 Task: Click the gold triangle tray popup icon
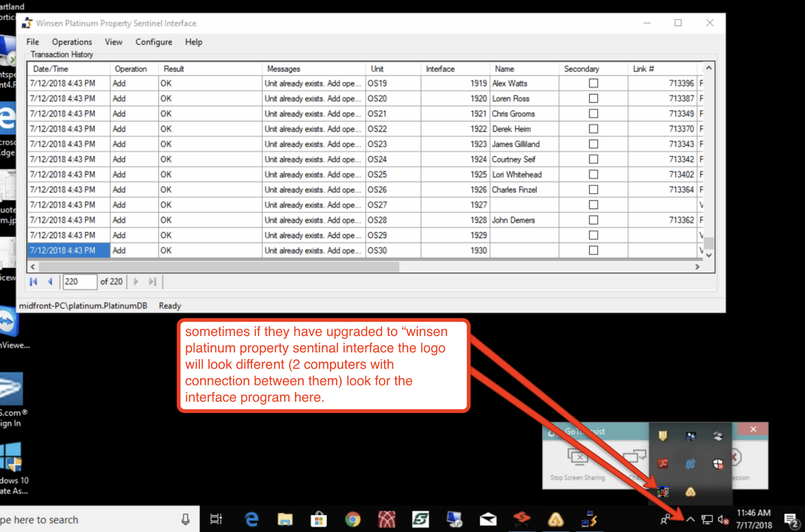[690, 492]
